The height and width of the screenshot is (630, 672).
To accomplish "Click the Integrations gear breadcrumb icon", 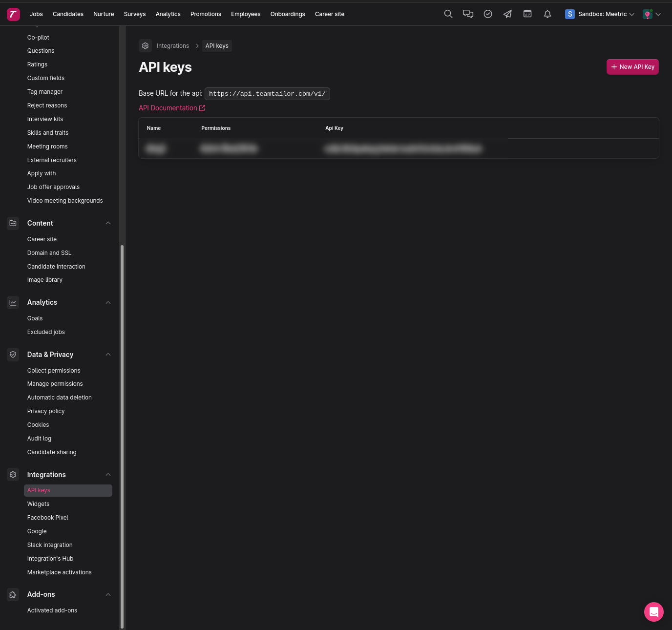I will pyautogui.click(x=146, y=46).
